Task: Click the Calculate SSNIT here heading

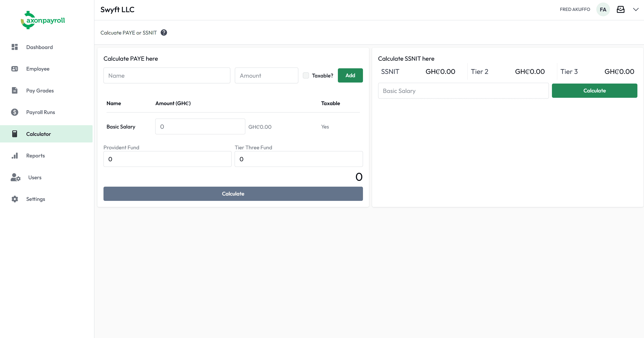Action: (406, 59)
